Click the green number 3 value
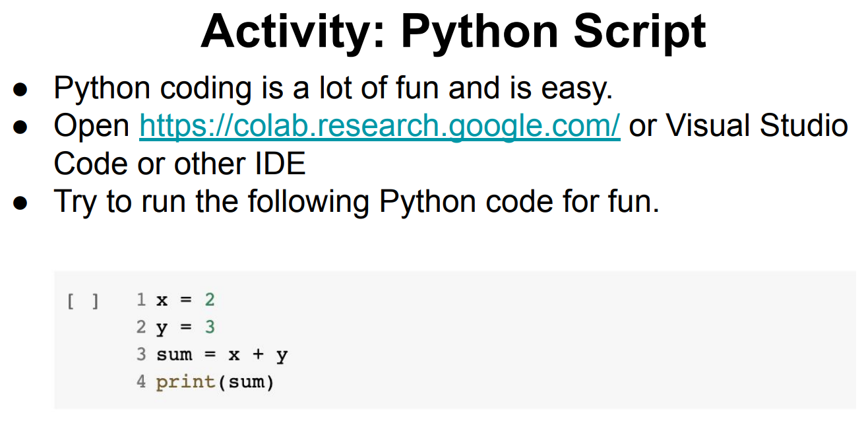 pyautogui.click(x=210, y=327)
